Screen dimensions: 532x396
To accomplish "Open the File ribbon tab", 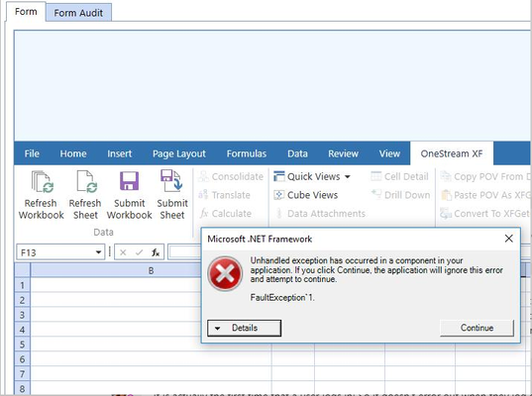I will pos(32,153).
